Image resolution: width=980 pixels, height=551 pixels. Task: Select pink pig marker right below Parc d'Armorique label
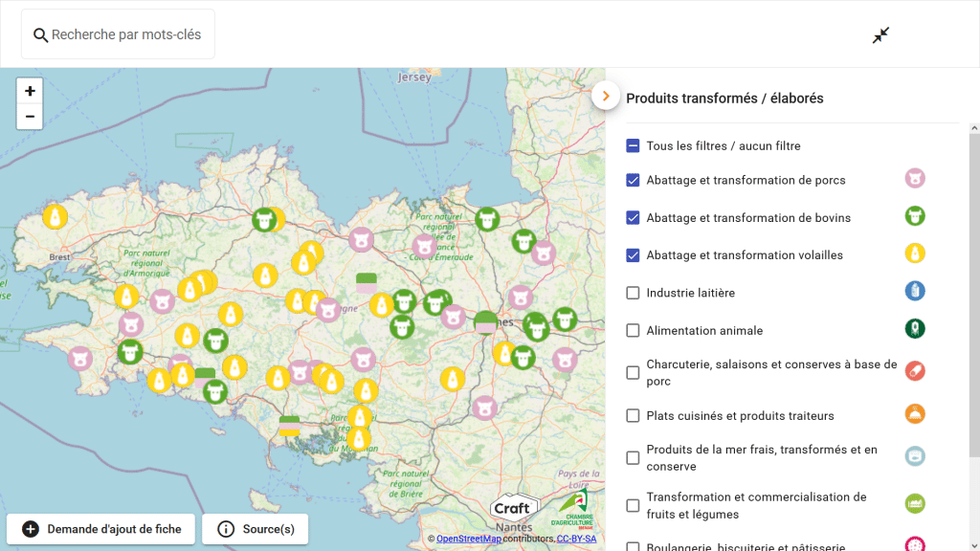pos(162,301)
